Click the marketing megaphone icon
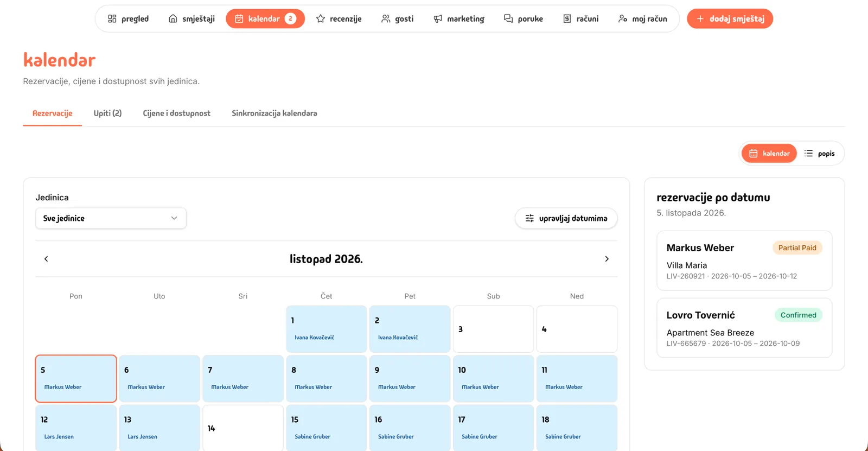868x451 pixels. [x=438, y=18]
